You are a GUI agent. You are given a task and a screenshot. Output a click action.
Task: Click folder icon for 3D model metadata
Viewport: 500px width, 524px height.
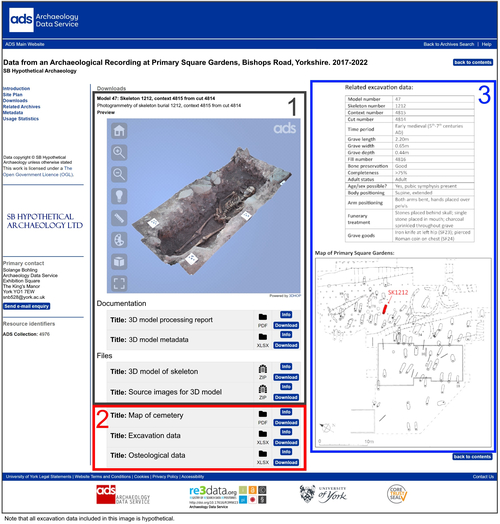pos(263,337)
